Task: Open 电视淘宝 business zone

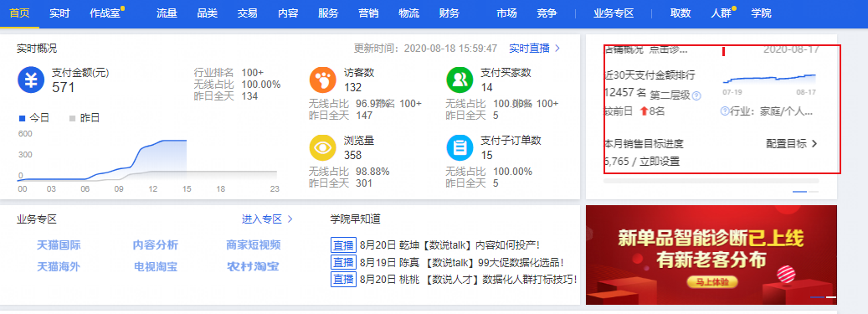Action: [156, 266]
